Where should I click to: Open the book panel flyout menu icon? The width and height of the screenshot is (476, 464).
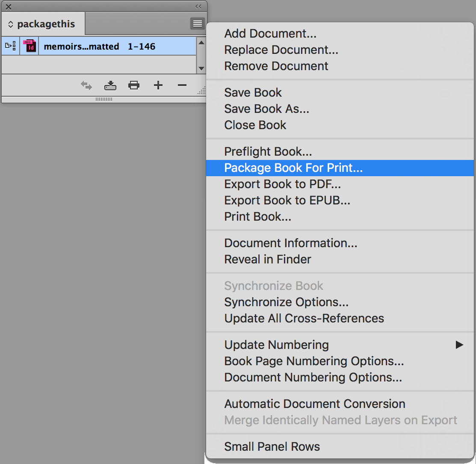point(197,24)
